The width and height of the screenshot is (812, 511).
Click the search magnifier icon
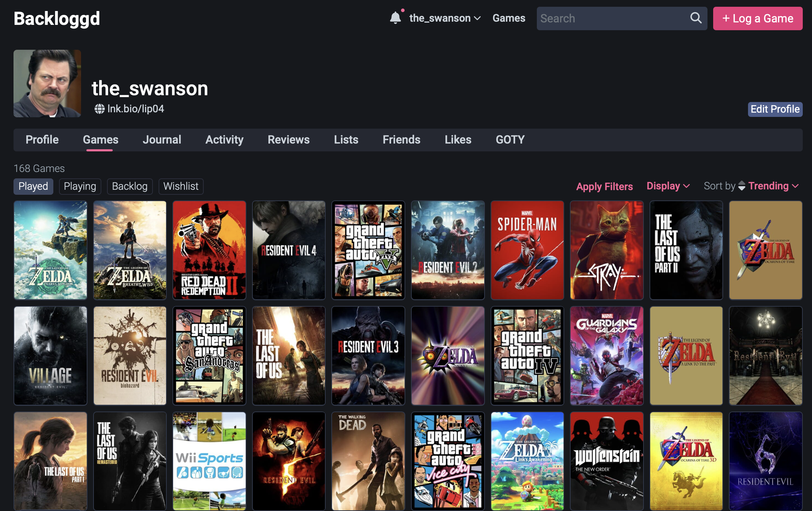pos(696,18)
